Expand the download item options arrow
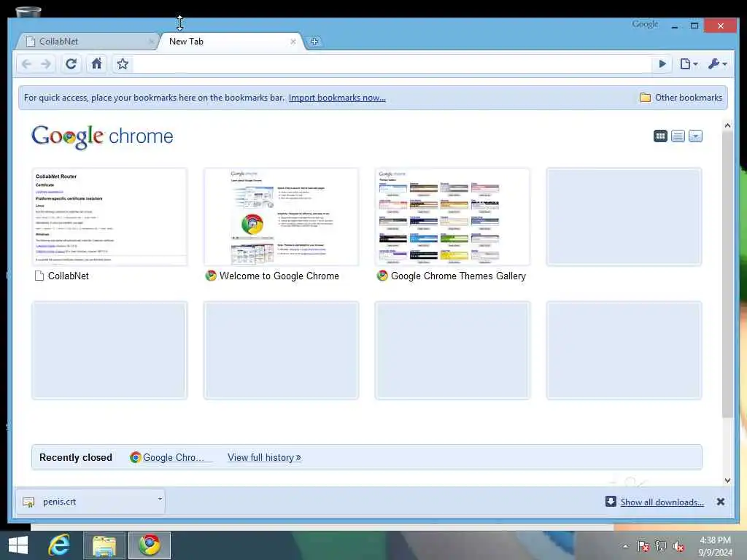Viewport: 747px width, 560px height. tap(160, 499)
